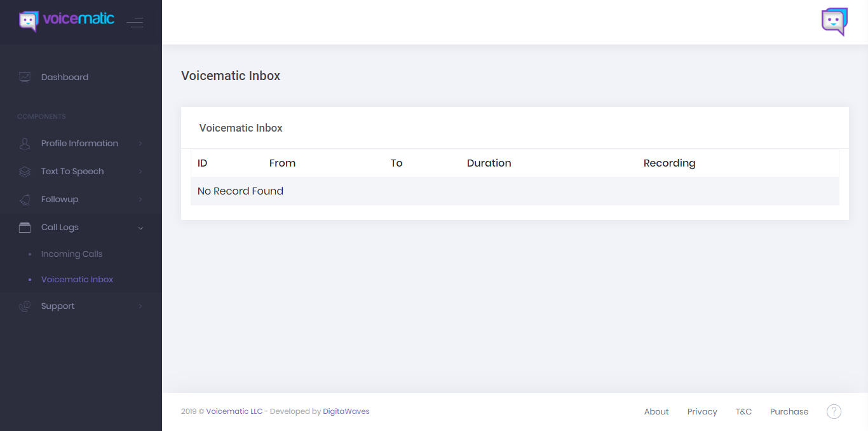Click the Profile Information person icon

tap(25, 144)
